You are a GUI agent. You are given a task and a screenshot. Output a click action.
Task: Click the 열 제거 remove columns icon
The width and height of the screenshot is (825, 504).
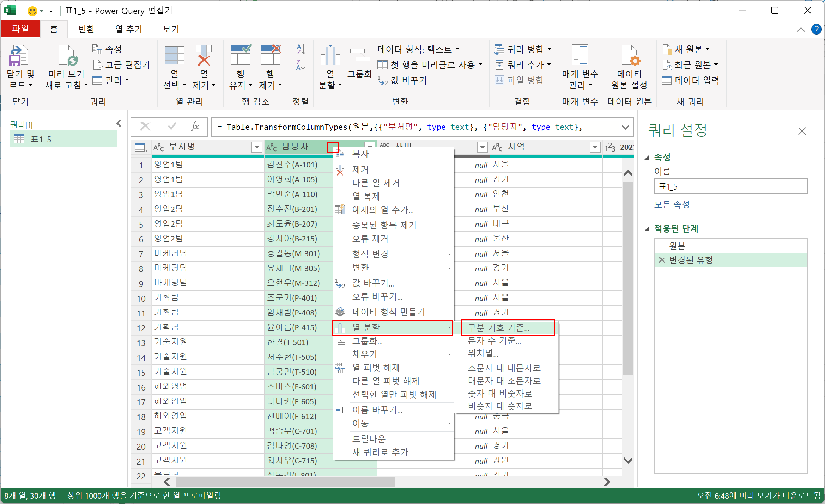tap(204, 56)
